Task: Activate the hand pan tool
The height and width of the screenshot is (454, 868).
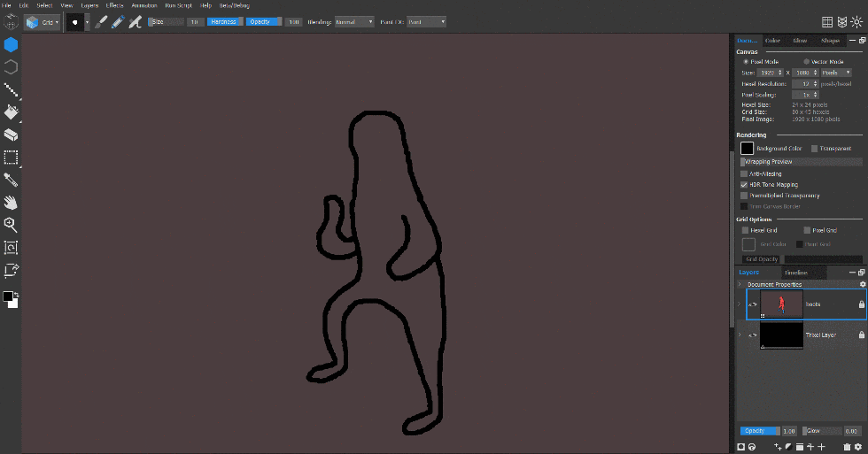Action: click(12, 203)
